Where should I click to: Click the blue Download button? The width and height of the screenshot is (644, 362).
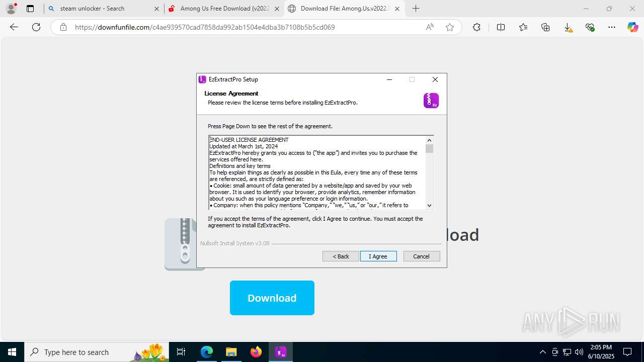click(272, 298)
